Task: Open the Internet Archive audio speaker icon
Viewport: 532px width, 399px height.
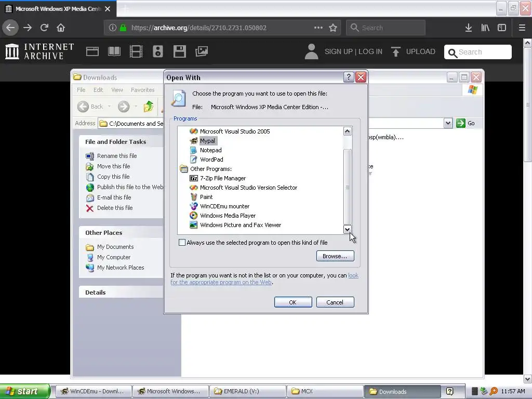Action: 158,51
